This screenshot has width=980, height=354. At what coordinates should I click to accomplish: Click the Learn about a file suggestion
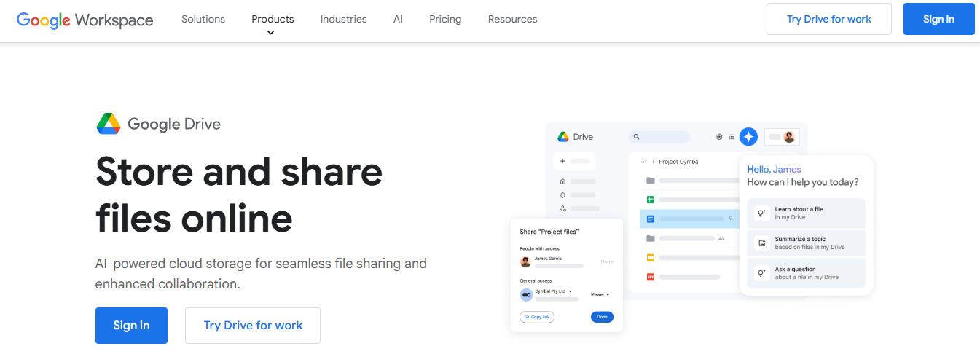[x=807, y=213]
